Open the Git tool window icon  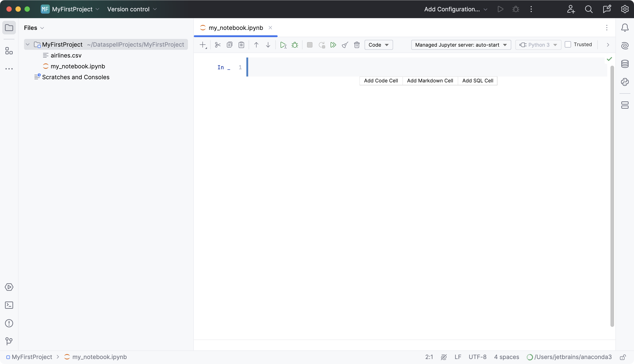click(9, 341)
